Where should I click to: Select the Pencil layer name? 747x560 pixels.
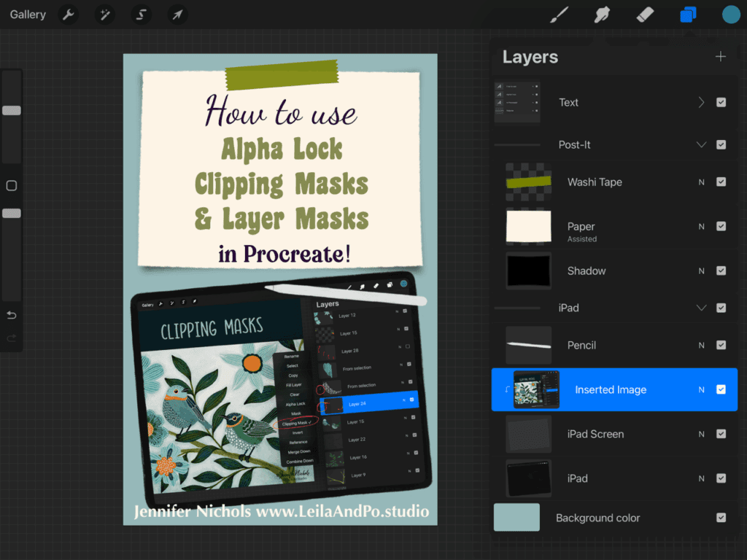[x=581, y=345]
